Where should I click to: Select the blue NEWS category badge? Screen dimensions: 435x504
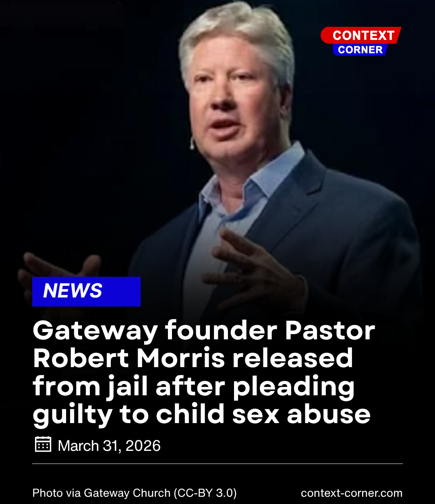click(x=86, y=291)
